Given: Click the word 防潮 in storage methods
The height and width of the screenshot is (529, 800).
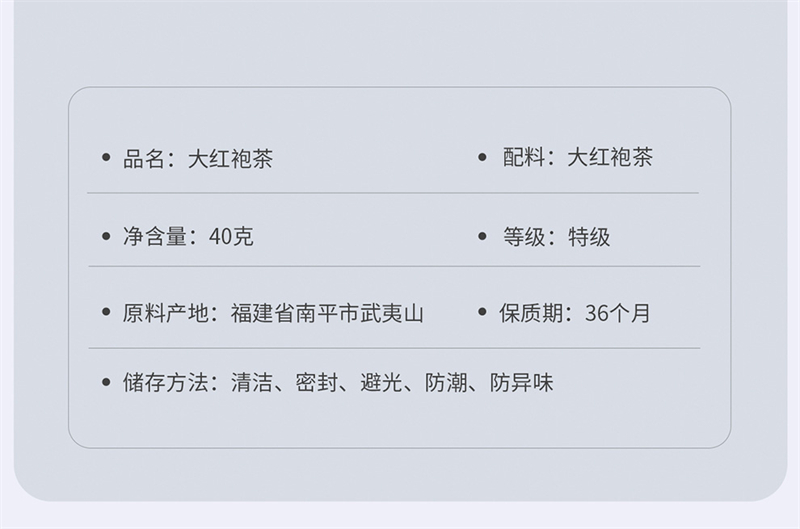Looking at the screenshot, I should (x=446, y=382).
